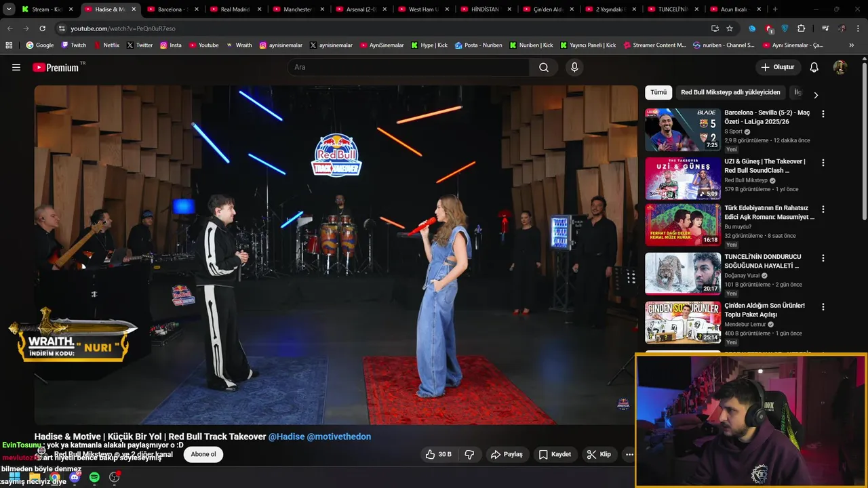This screenshot has width=868, height=488.
Task: Dislike the video
Action: pyautogui.click(x=469, y=454)
